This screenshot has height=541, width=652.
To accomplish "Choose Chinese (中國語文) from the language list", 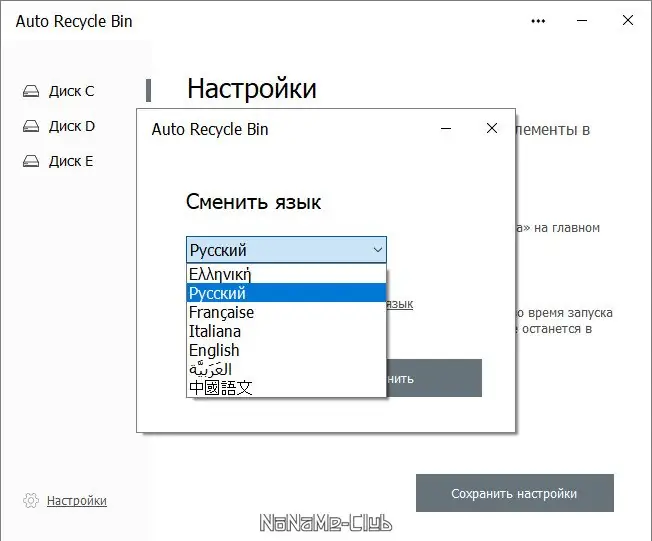I will [286, 388].
